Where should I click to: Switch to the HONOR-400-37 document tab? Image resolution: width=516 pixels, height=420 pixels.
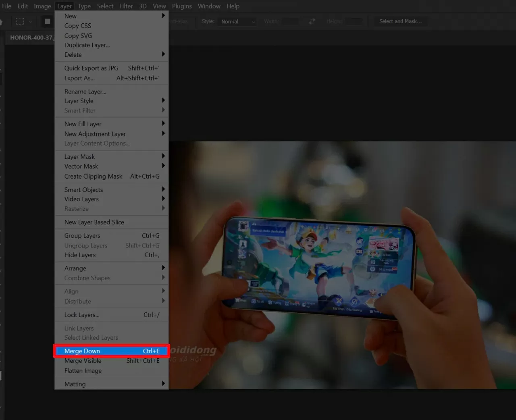31,37
